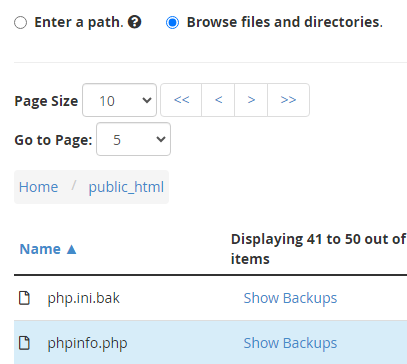Go to next page with > button
The height and width of the screenshot is (364, 407).
coord(251,100)
